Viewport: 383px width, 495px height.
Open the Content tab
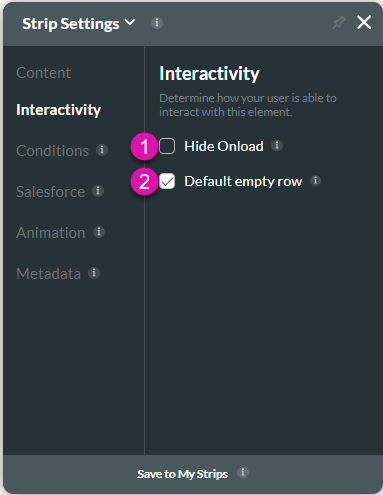(43, 73)
